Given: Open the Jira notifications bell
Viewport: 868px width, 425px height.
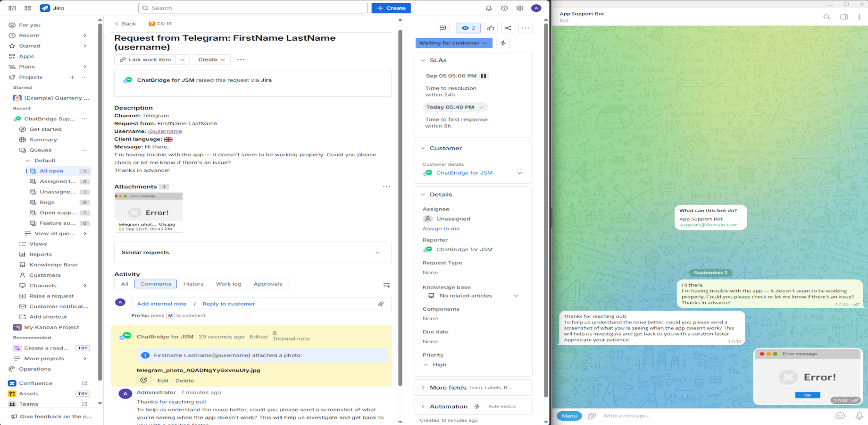Looking at the screenshot, I should (x=489, y=8).
